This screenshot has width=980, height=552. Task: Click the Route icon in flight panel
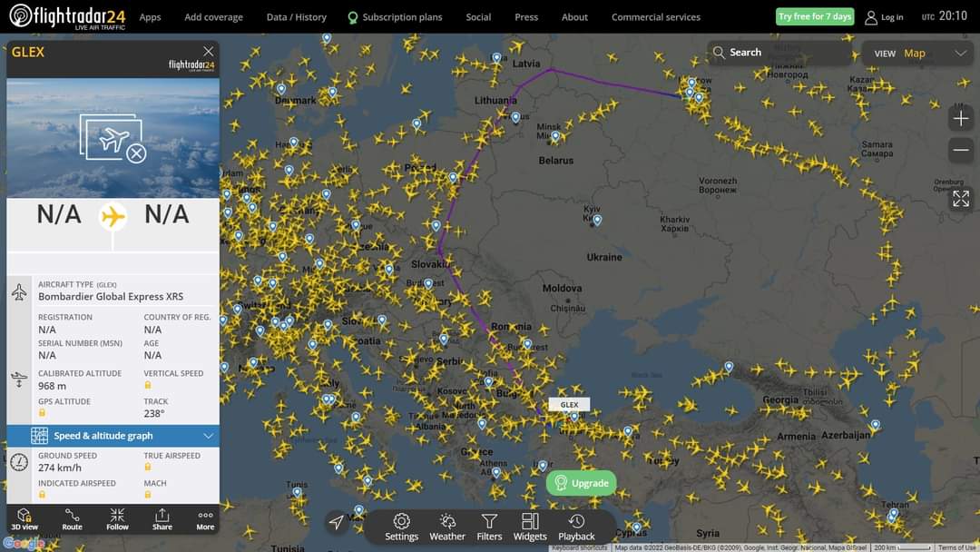(72, 519)
